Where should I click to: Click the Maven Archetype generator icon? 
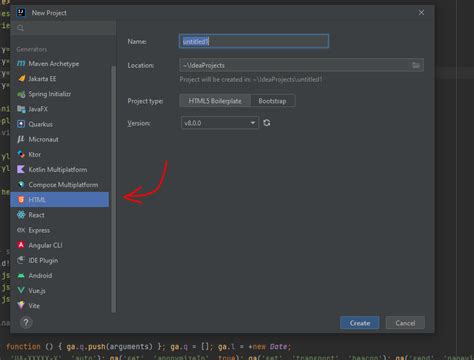point(21,63)
